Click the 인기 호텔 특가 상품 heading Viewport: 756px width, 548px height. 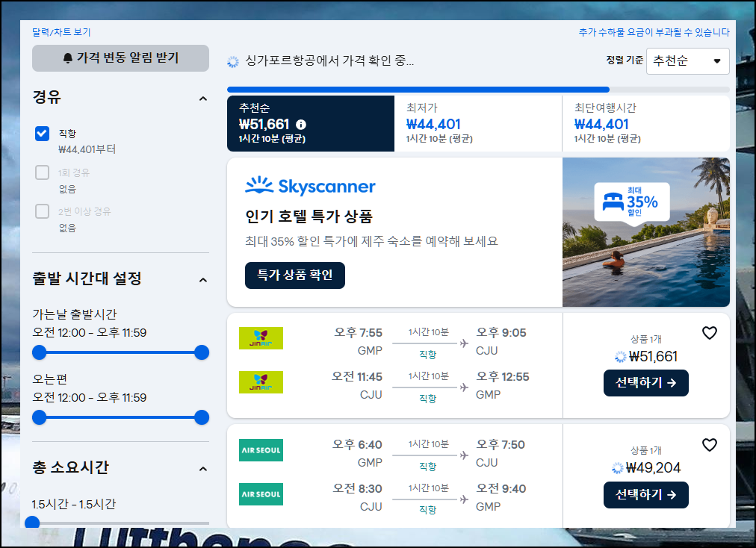(309, 217)
